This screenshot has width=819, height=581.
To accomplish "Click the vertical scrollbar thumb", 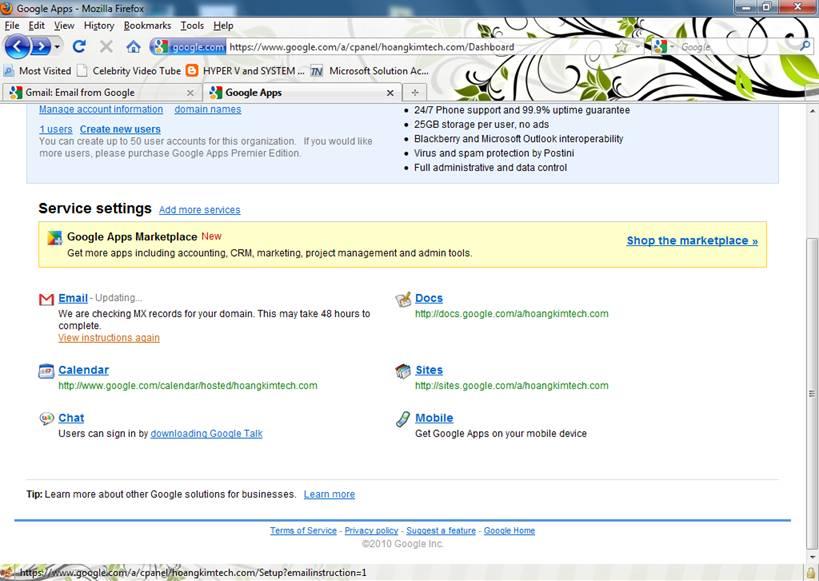I will [812, 393].
